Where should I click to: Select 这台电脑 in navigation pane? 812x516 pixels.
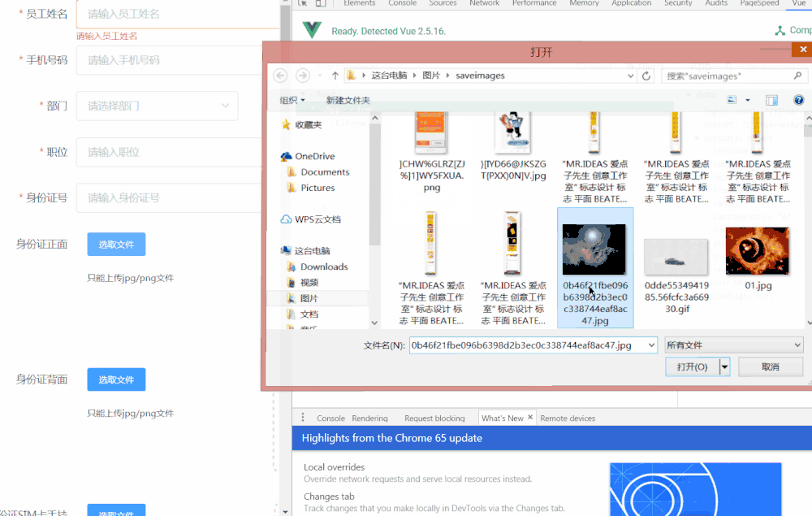(305, 251)
